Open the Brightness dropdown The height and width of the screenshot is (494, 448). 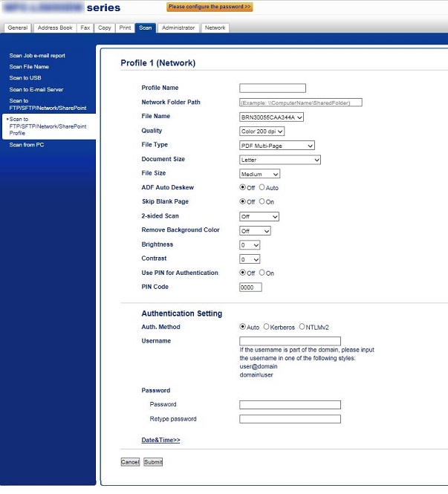250,245
